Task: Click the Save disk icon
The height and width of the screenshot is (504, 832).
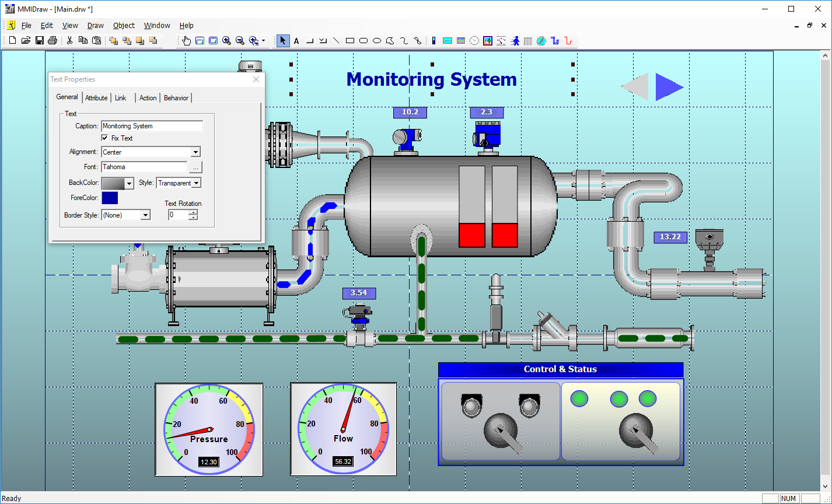Action: pos(39,41)
